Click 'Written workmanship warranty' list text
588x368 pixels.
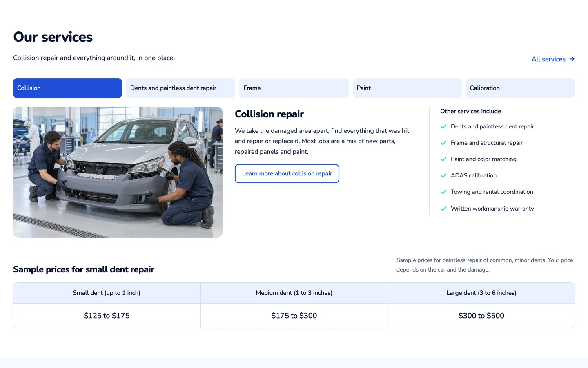[492, 209]
